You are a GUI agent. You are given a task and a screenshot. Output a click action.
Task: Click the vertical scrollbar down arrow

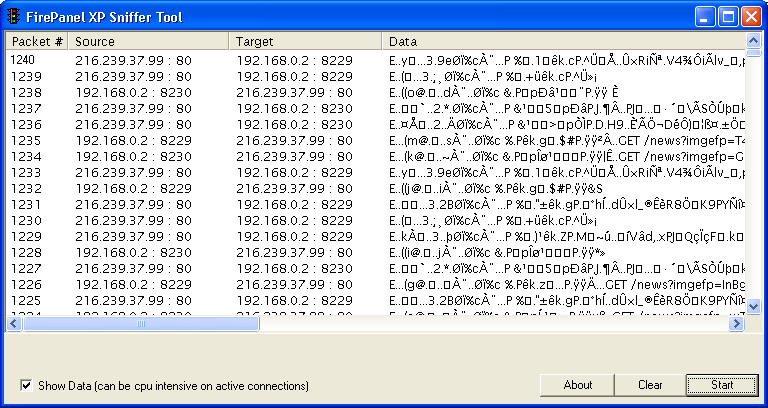click(x=753, y=307)
